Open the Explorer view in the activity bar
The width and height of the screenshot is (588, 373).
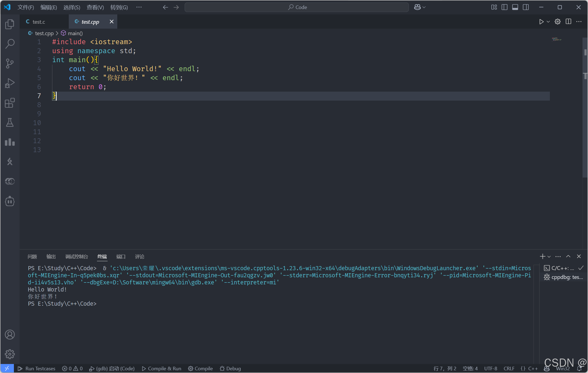tap(10, 24)
